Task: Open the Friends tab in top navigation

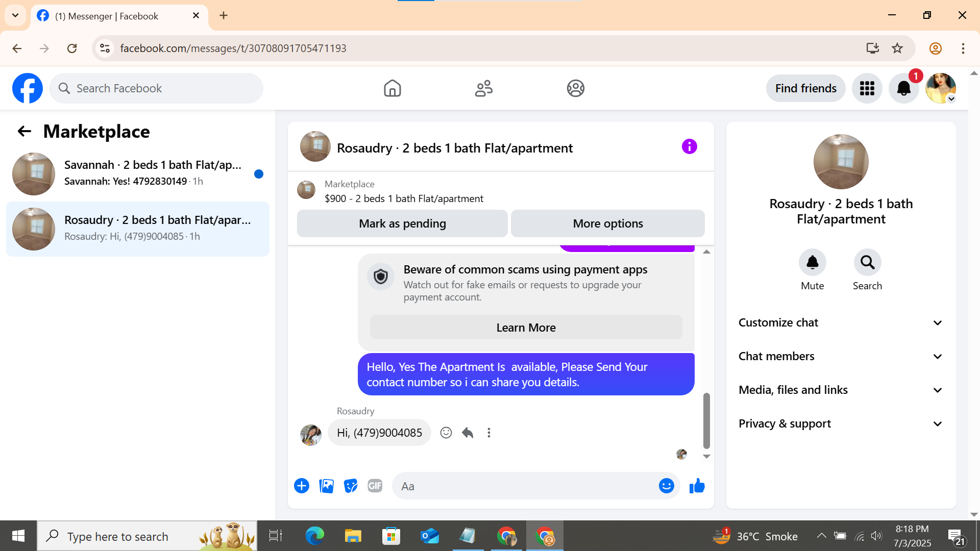Action: click(x=483, y=88)
